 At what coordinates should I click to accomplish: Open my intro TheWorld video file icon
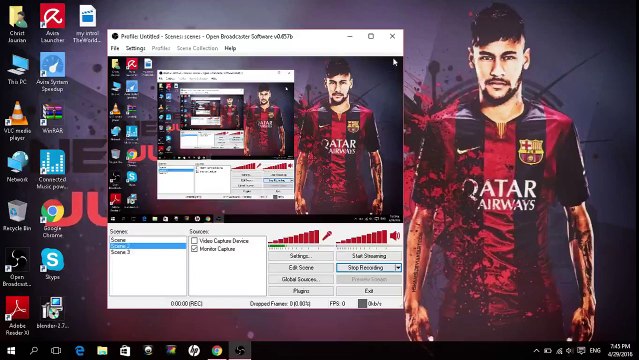pyautogui.click(x=87, y=23)
